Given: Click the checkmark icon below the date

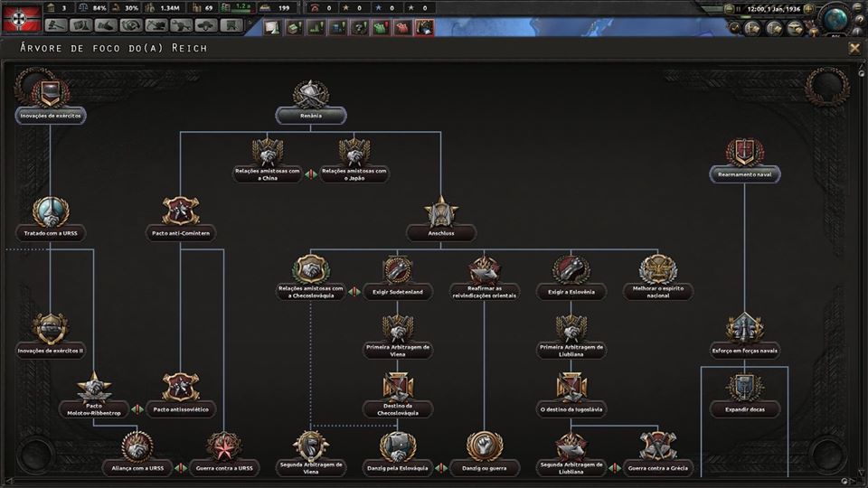Looking at the screenshot, I should point(736,27).
